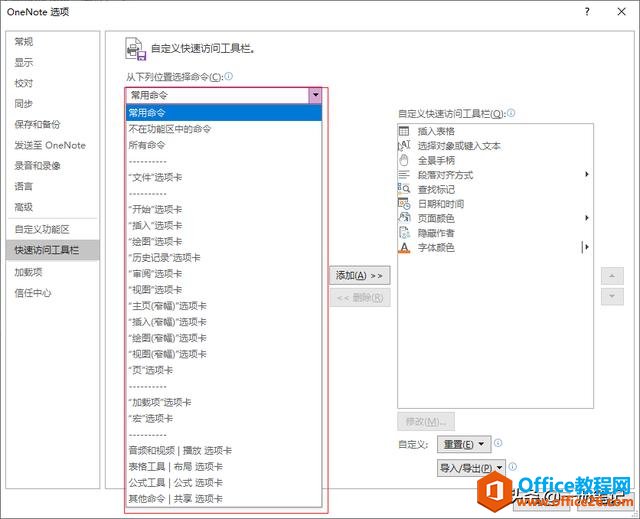Viewport: 640px width, 519px height.
Task: Choose "视图(窄幅)"选项卡 from the list
Action: [224, 354]
